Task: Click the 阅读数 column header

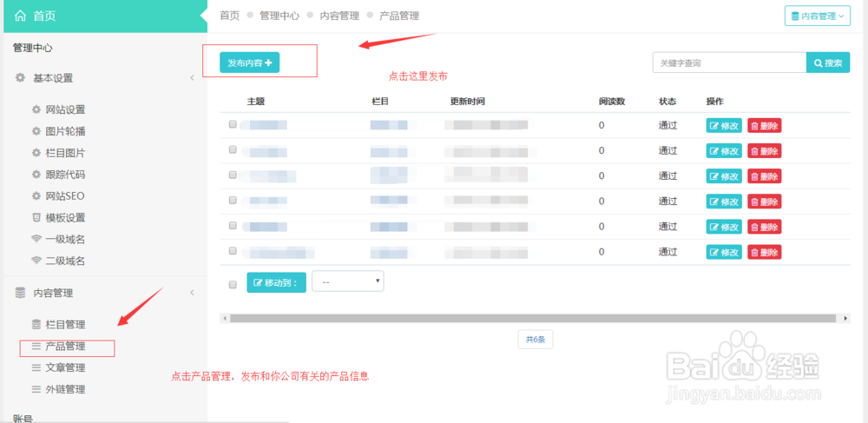Action: click(x=612, y=102)
